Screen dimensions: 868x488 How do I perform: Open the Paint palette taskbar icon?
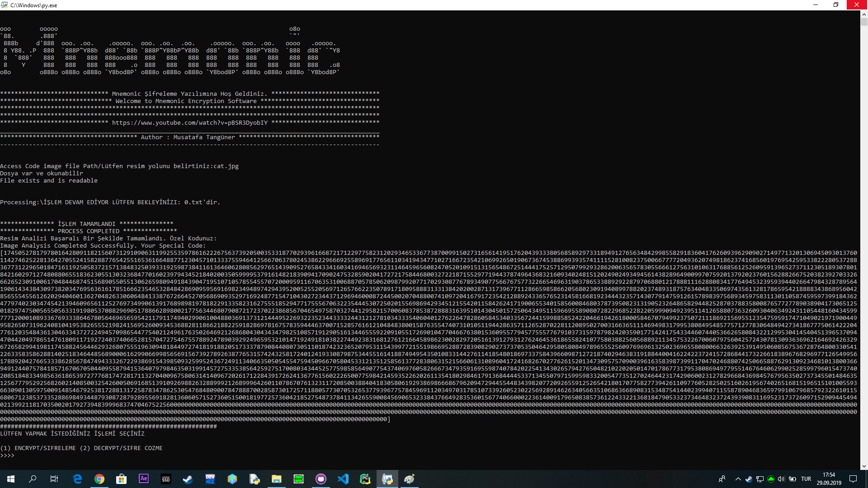coord(410,479)
